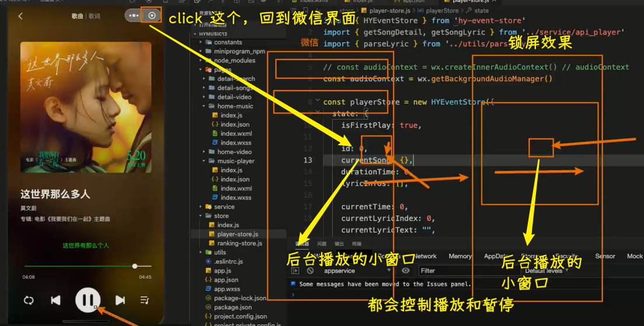Open the playlist queue icon
This screenshot has width=644, height=326.
[x=144, y=300]
